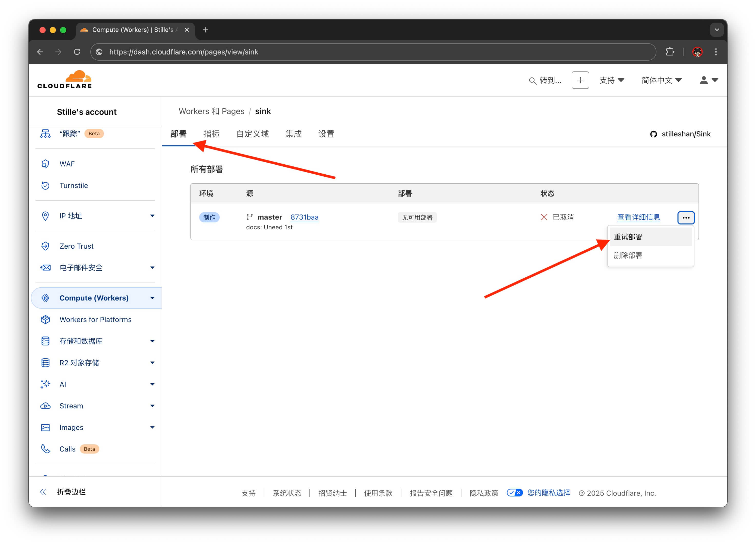Viewport: 756px width, 545px height.
Task: Click the Cloudflare logo
Action: 64,79
